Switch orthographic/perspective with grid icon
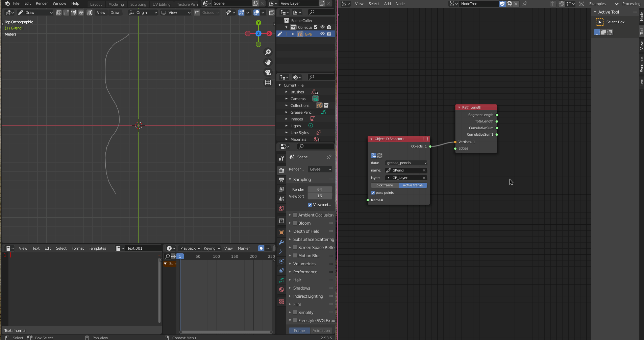The image size is (644, 340). tap(268, 83)
